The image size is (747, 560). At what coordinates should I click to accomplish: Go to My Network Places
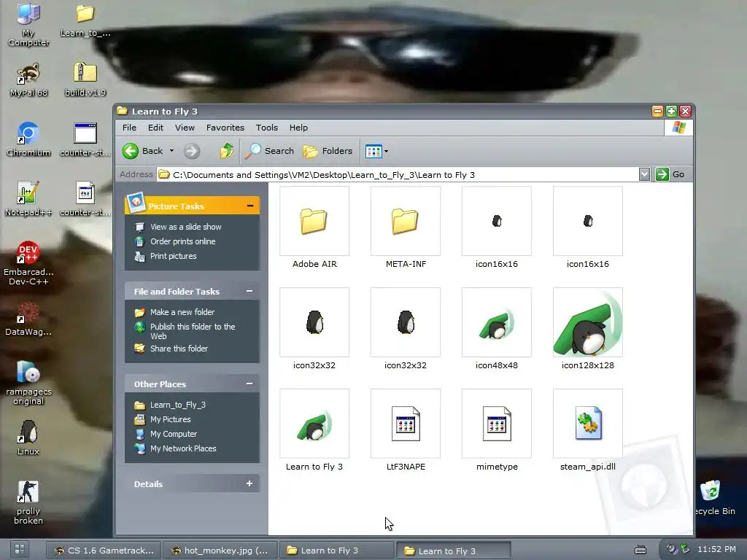(x=183, y=448)
